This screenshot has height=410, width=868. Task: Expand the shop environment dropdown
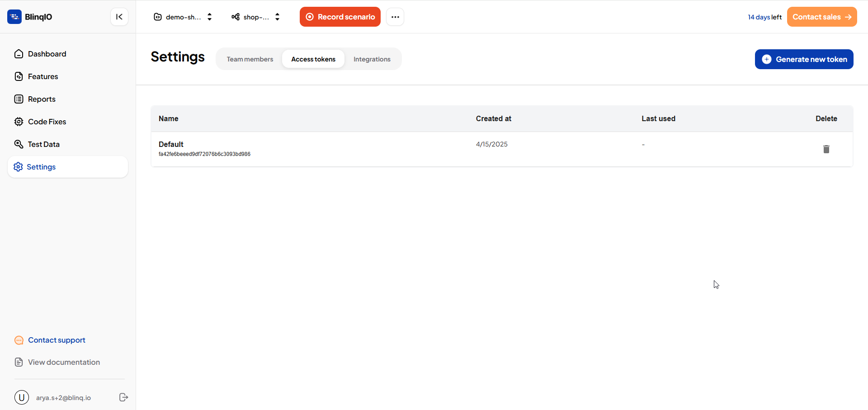click(256, 17)
